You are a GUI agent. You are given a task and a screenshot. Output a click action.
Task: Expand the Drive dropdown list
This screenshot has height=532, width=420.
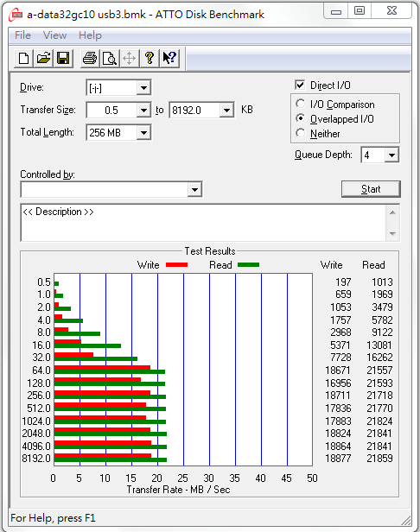click(x=143, y=88)
